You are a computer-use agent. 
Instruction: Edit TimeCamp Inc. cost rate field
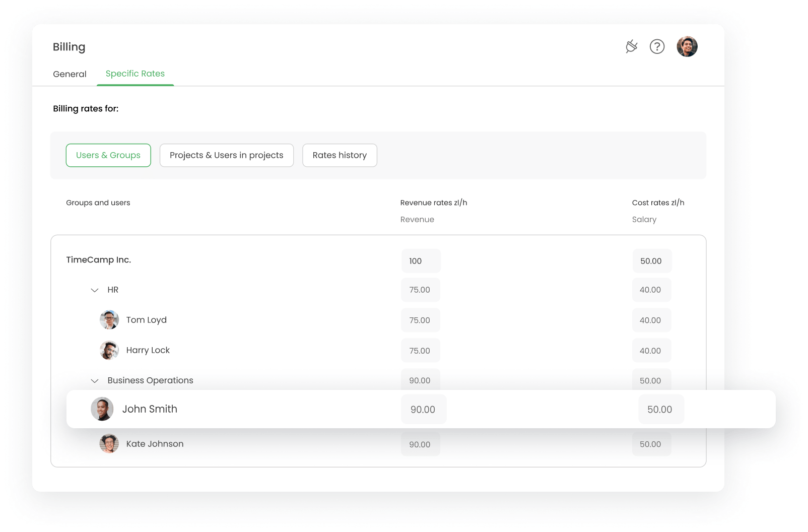(x=652, y=261)
